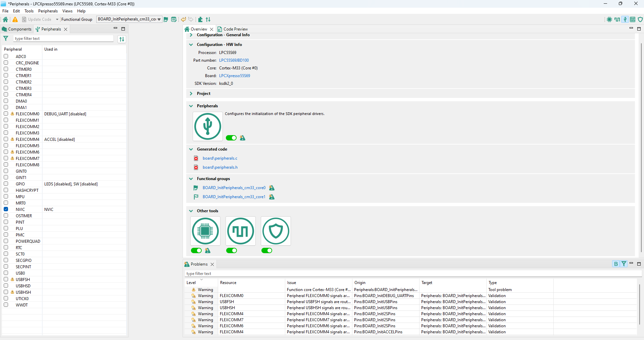Check the ADC0 peripheral checkbox
644x340 pixels.
pyautogui.click(x=6, y=56)
